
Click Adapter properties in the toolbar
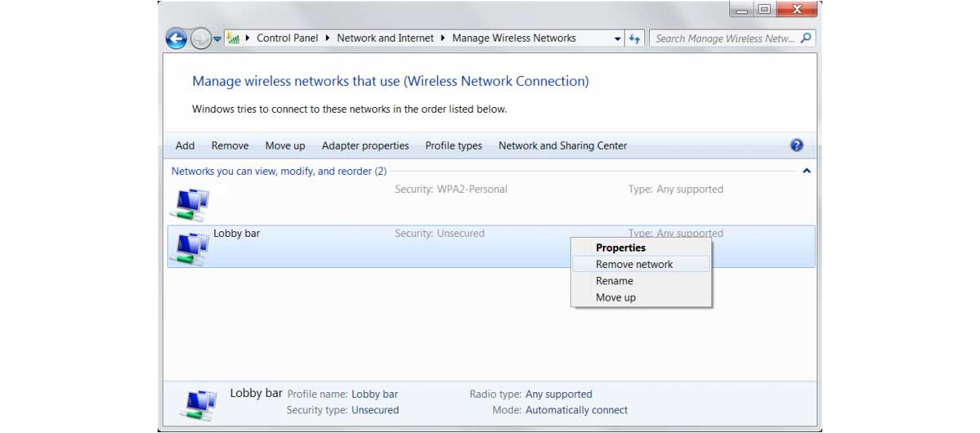(365, 145)
